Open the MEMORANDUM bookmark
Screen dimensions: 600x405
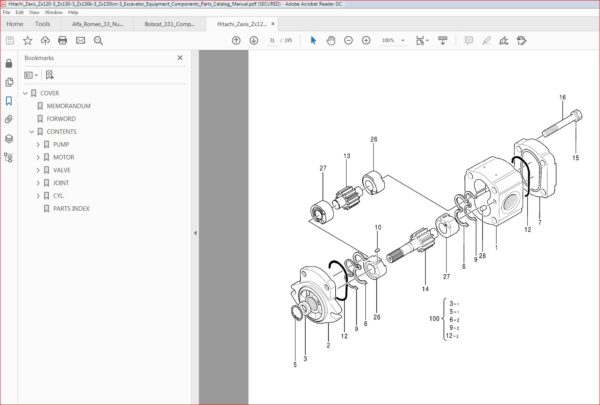coord(68,106)
